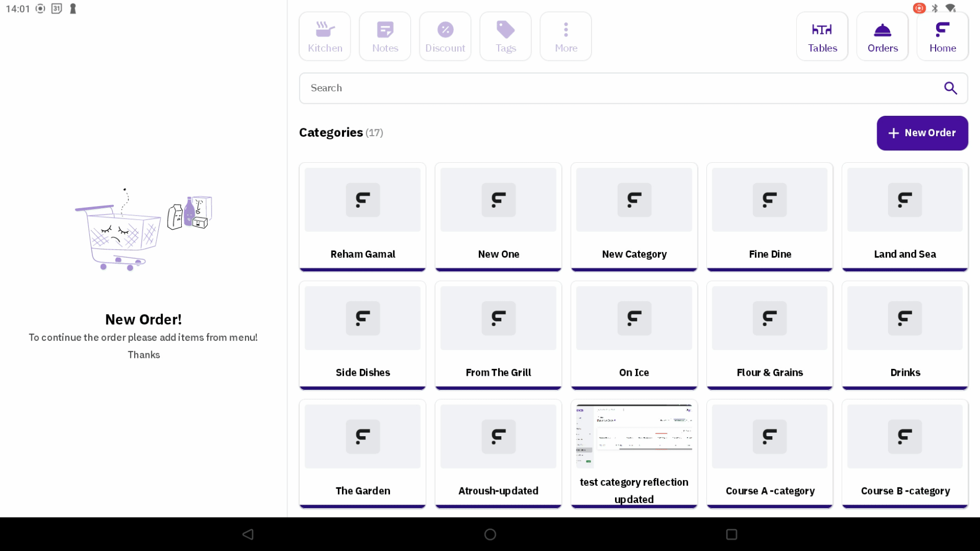
Task: Tap the Android recent apps square
Action: (731, 534)
